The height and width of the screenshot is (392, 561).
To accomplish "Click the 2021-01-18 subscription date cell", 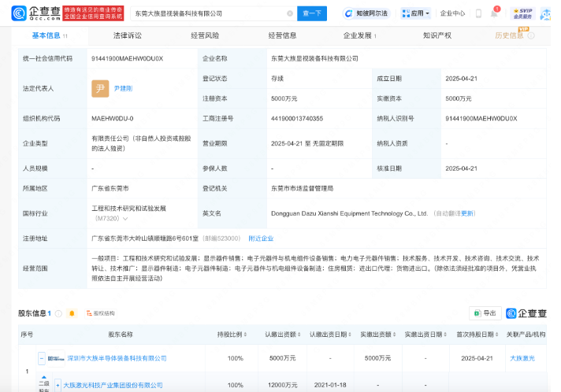I will (x=330, y=385).
